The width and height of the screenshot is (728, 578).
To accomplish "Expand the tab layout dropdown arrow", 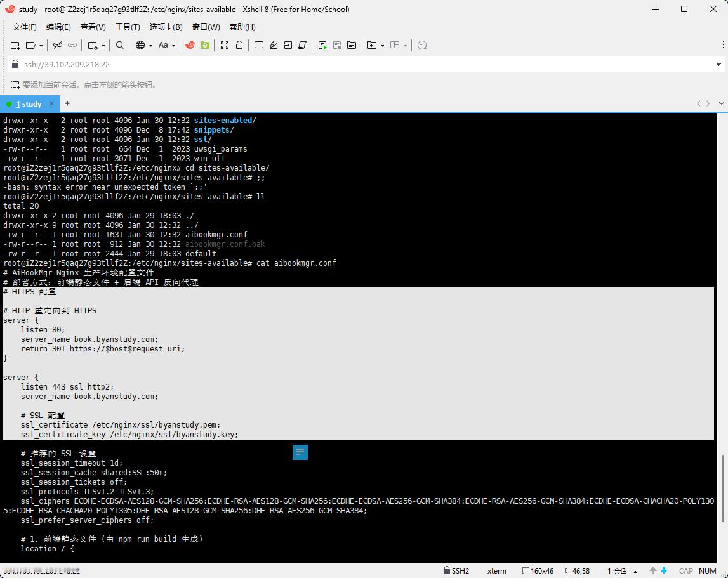I will click(406, 46).
